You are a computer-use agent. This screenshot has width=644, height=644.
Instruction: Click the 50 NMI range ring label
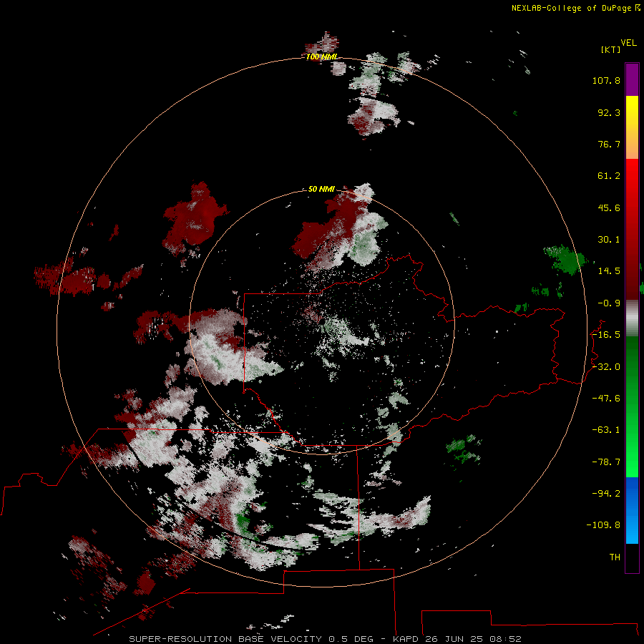click(321, 189)
